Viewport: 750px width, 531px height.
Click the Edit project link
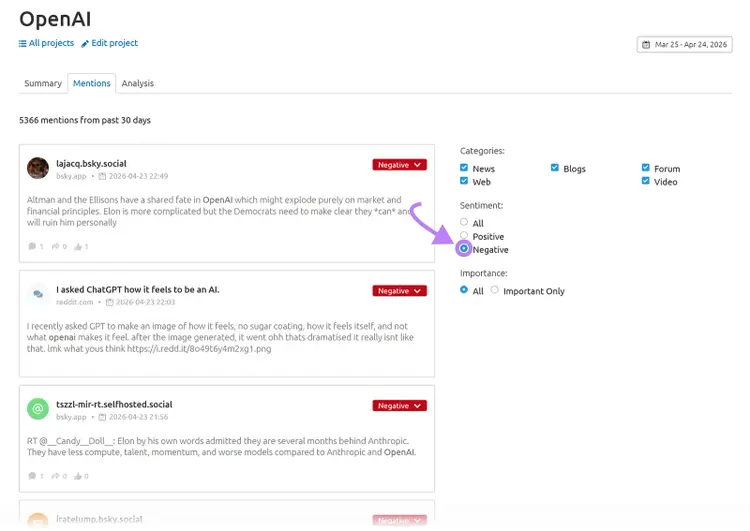tap(110, 43)
